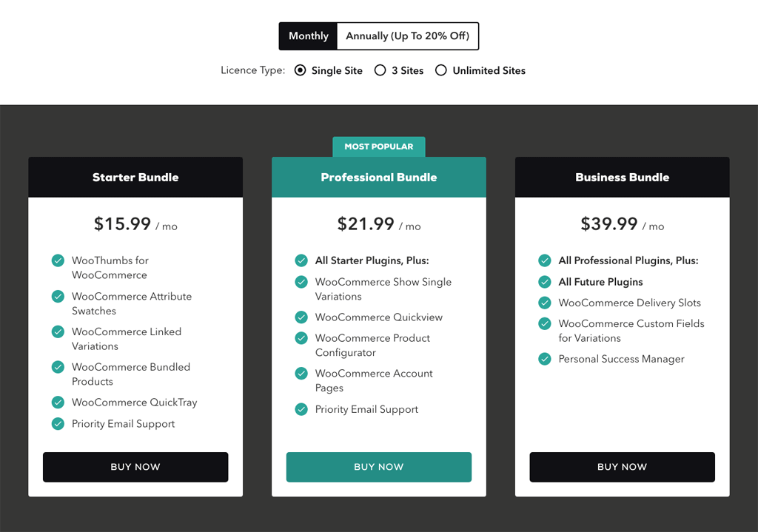
Task: Click Buy Now for Professional Bundle
Action: (379, 467)
